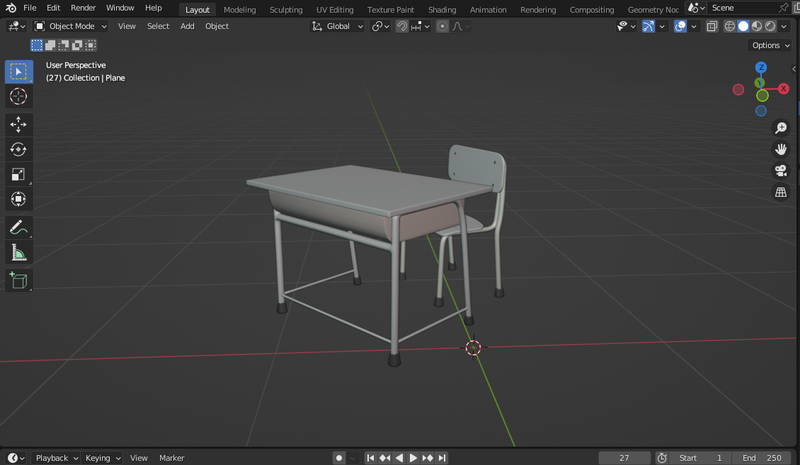Open the Object Mode dropdown
The width and height of the screenshot is (800, 465).
pos(71,26)
